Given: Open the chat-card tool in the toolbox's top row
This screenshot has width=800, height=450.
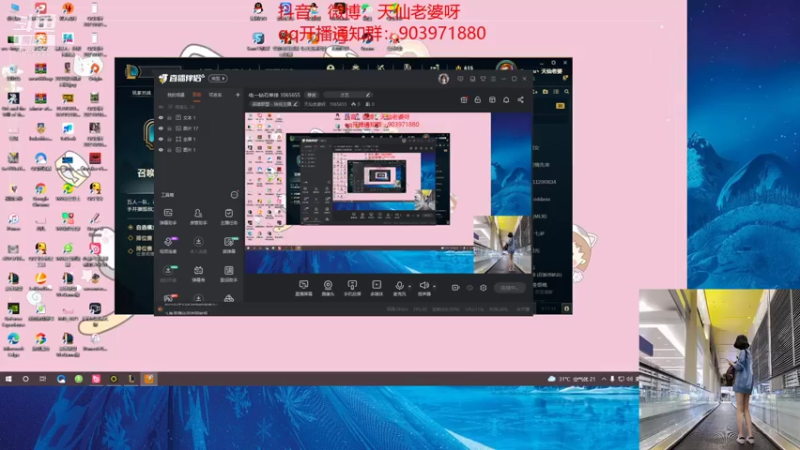Looking at the screenshot, I should (x=168, y=213).
